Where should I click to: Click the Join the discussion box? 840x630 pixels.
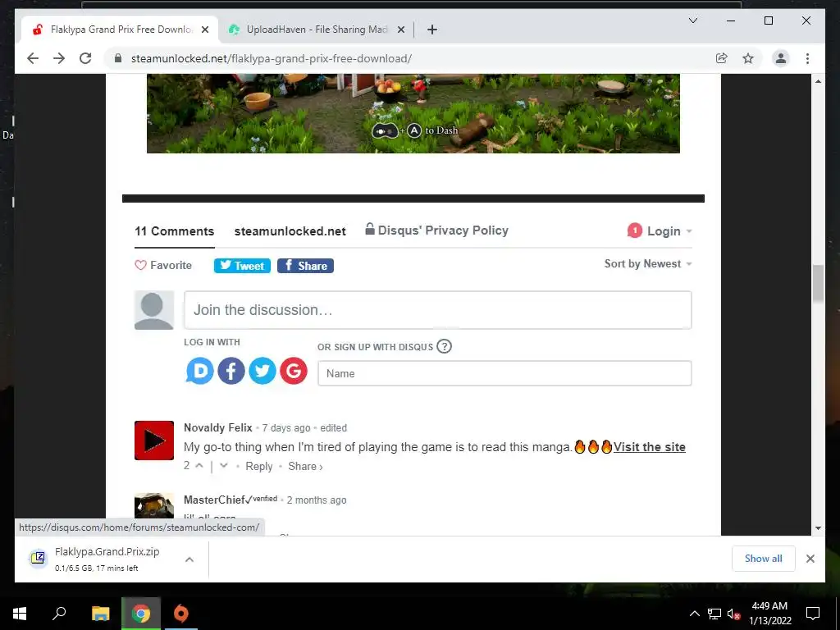point(438,310)
